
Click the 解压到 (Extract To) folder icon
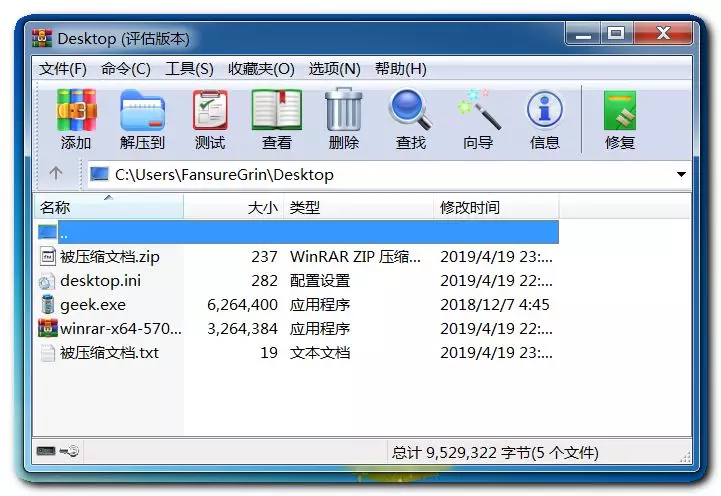[x=142, y=110]
